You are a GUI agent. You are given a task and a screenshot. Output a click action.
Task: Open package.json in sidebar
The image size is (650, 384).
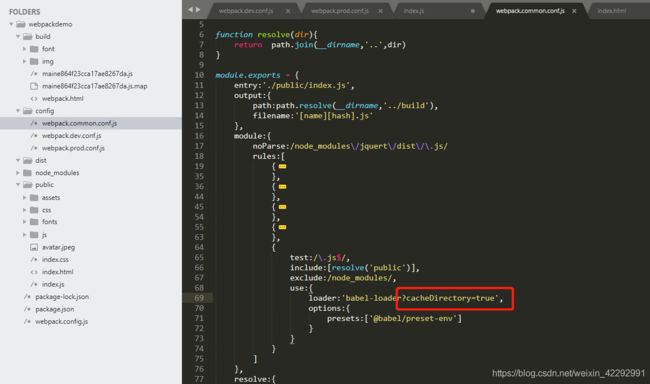point(55,309)
